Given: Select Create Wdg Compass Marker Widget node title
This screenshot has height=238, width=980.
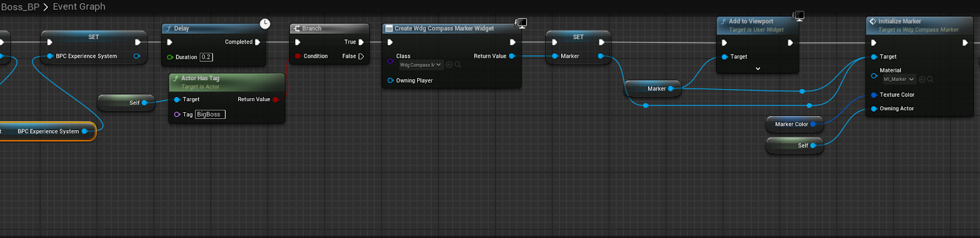Looking at the screenshot, I should pyautogui.click(x=444, y=28).
